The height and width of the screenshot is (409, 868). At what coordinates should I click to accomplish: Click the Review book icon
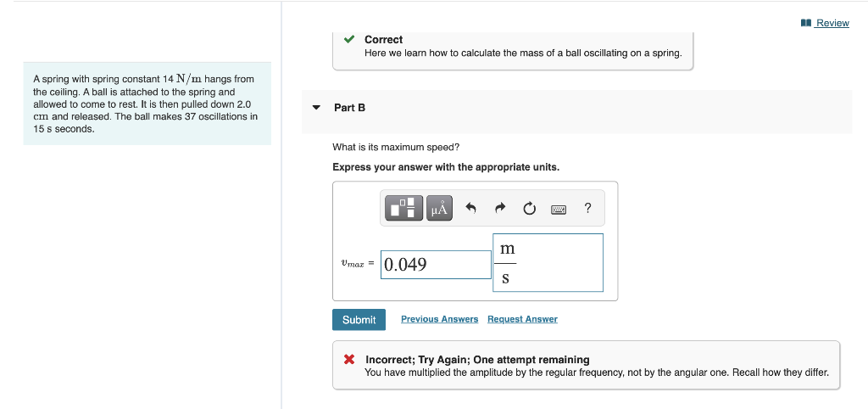tap(806, 23)
